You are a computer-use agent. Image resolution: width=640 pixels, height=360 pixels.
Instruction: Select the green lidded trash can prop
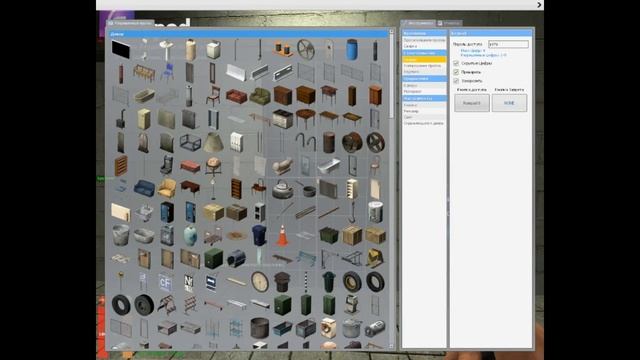click(x=329, y=282)
